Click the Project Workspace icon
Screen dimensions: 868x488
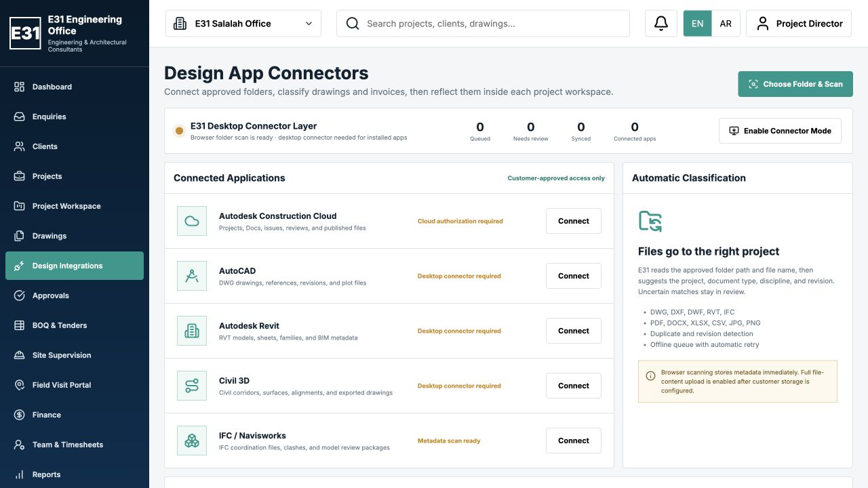coord(20,206)
